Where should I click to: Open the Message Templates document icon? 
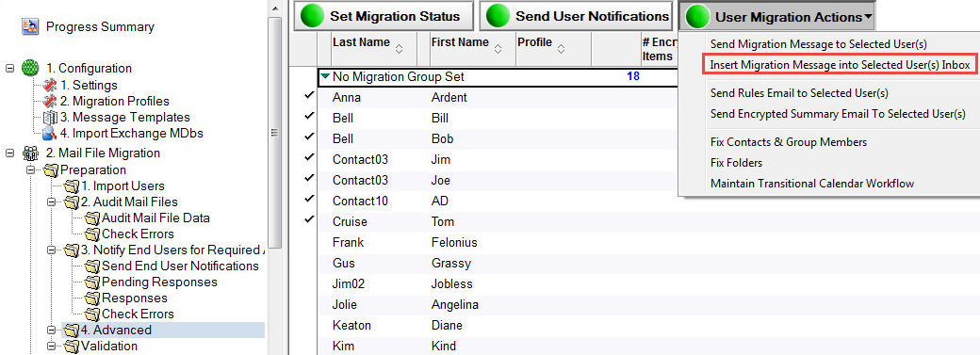coord(50,118)
